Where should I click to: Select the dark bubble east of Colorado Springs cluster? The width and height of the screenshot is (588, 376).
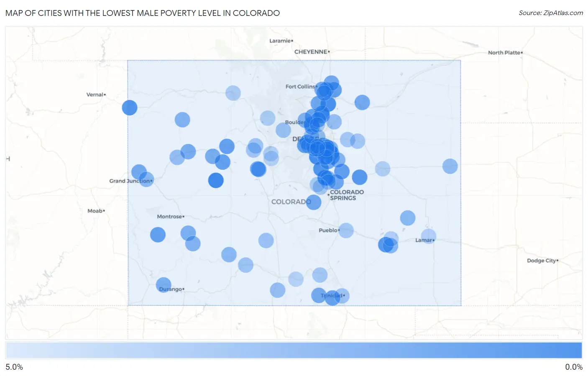coord(360,177)
